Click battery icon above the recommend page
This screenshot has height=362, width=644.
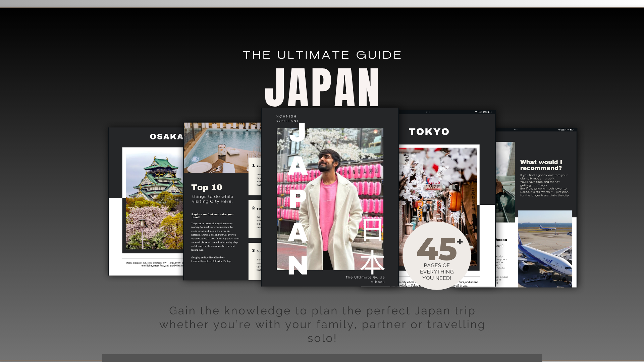coord(571,130)
